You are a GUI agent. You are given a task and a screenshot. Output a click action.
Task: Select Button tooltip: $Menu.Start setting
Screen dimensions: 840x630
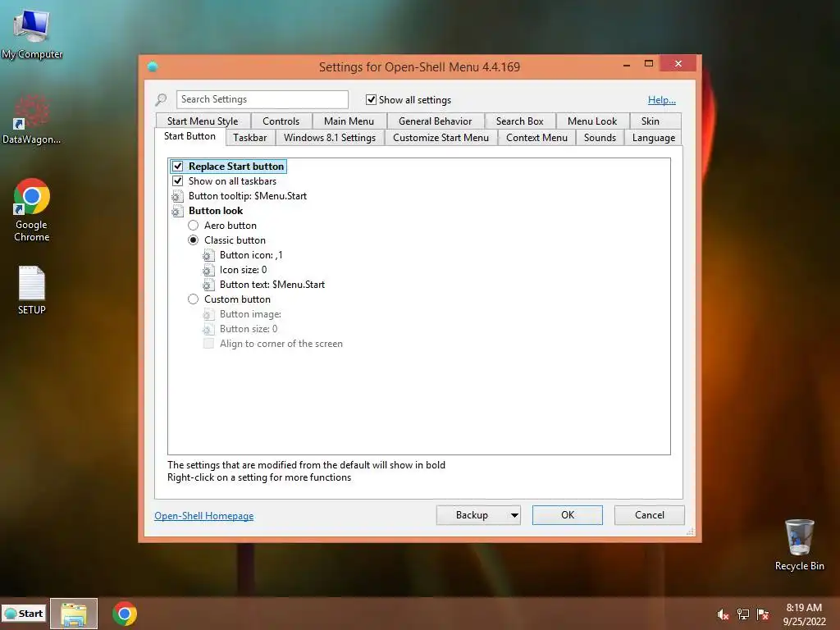click(x=248, y=196)
